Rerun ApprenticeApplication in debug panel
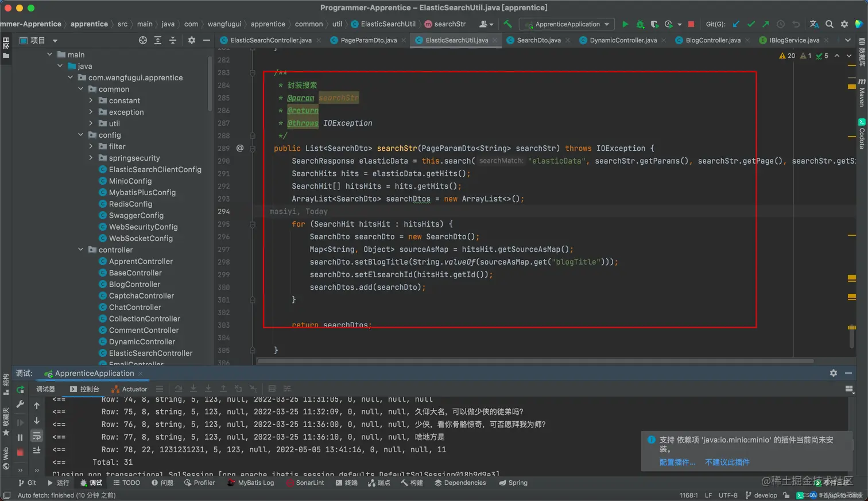 click(x=20, y=390)
